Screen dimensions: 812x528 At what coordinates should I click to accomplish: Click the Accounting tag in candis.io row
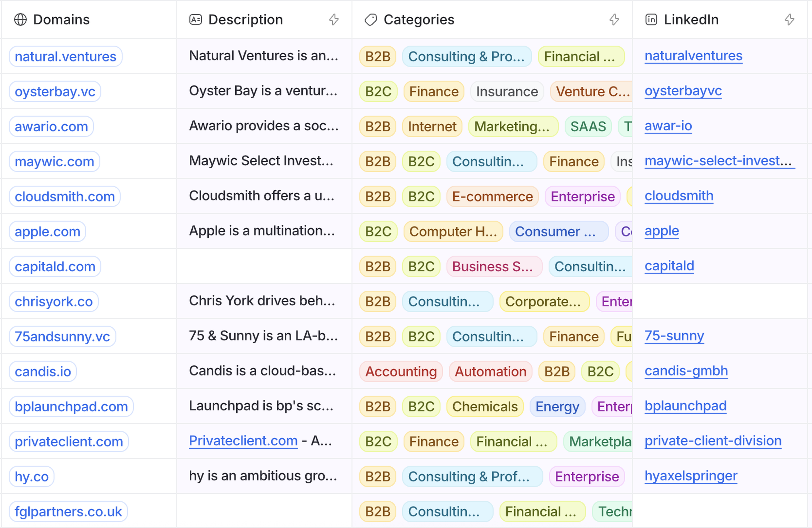pos(401,372)
